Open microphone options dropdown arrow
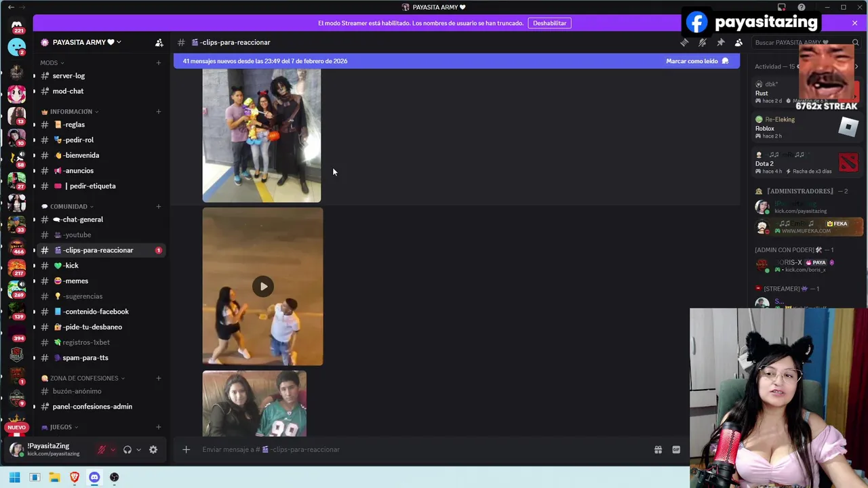This screenshot has height=488, width=868. point(113,449)
